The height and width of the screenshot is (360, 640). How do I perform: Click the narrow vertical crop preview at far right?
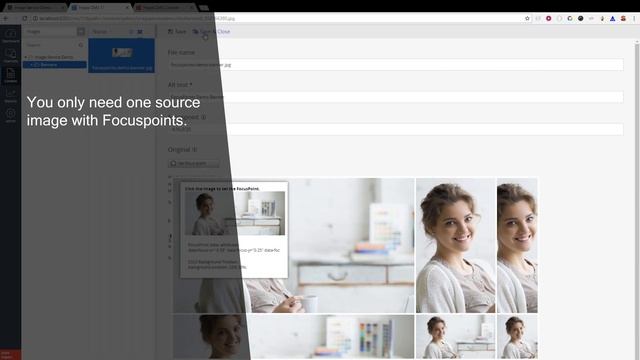(517, 245)
